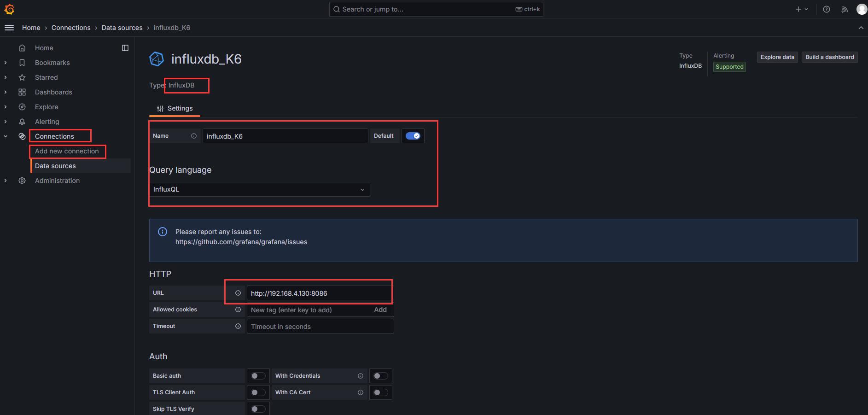Enable the Skip TLS Verify toggle
Screen dimensions: 868x415
258,409
